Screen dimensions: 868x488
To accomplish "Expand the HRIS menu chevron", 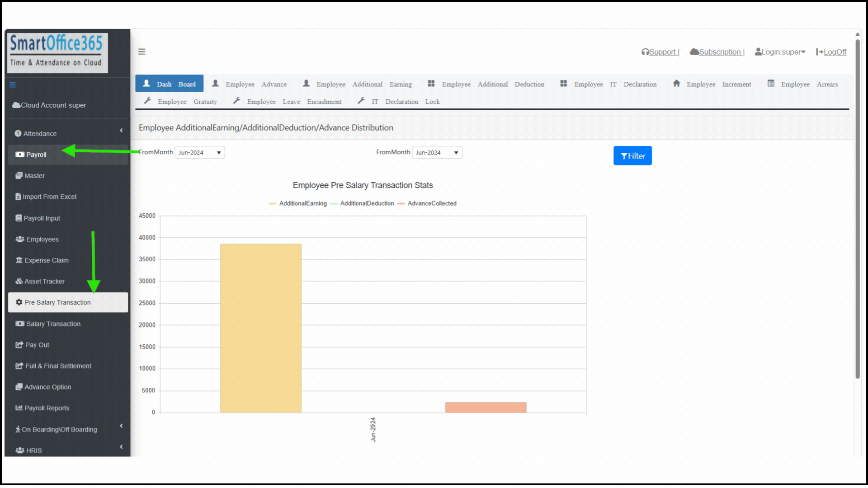I will pyautogui.click(x=121, y=447).
